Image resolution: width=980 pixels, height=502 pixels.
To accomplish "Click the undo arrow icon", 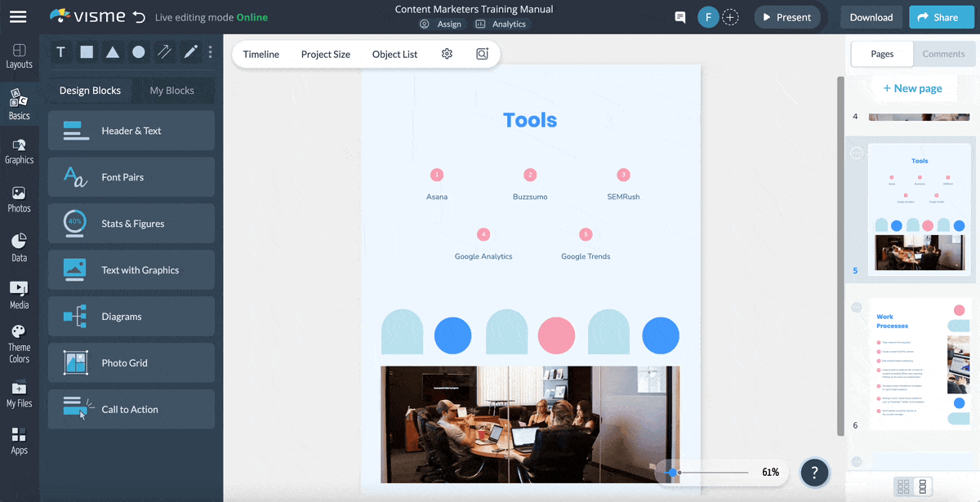I will coord(139,17).
